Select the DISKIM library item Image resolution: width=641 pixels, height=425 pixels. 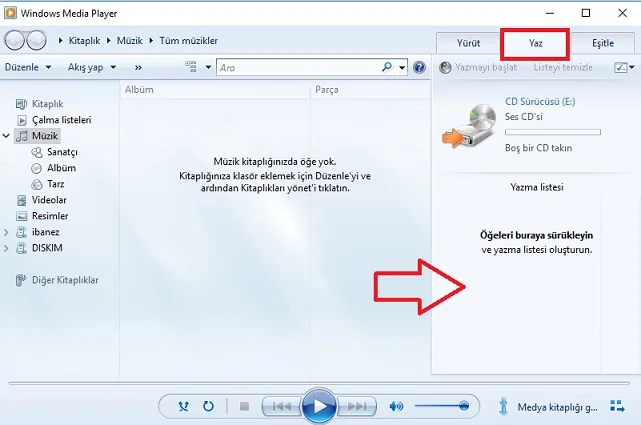pos(39,248)
